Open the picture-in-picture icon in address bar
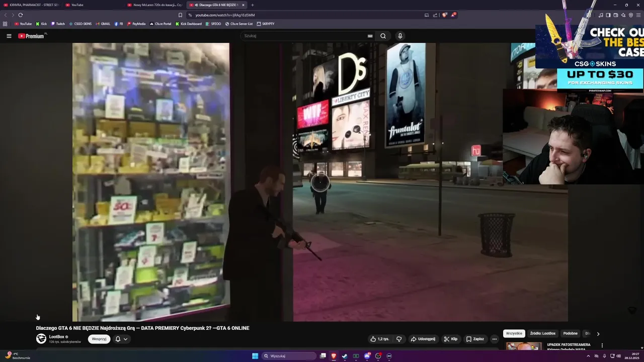This screenshot has width=644, height=362. (x=427, y=15)
